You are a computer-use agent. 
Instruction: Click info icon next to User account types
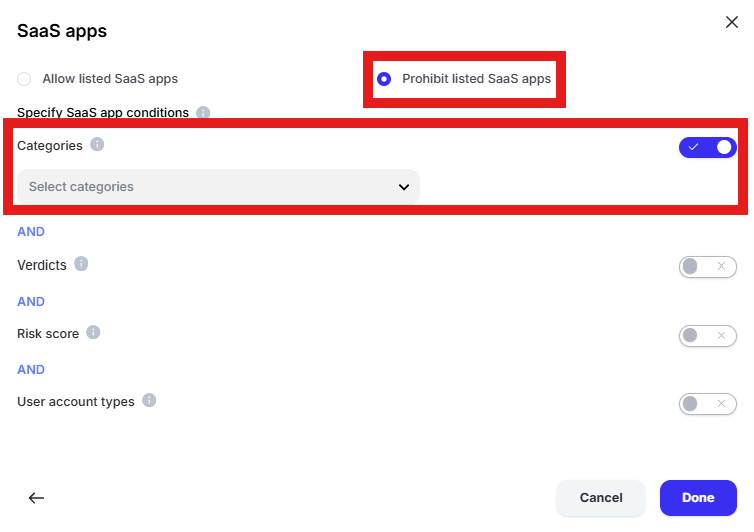click(149, 400)
